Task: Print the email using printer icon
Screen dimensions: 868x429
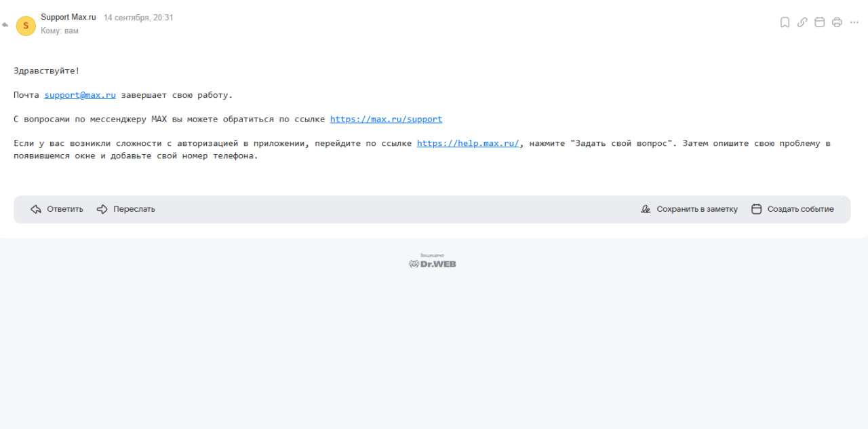Action: coord(837,22)
